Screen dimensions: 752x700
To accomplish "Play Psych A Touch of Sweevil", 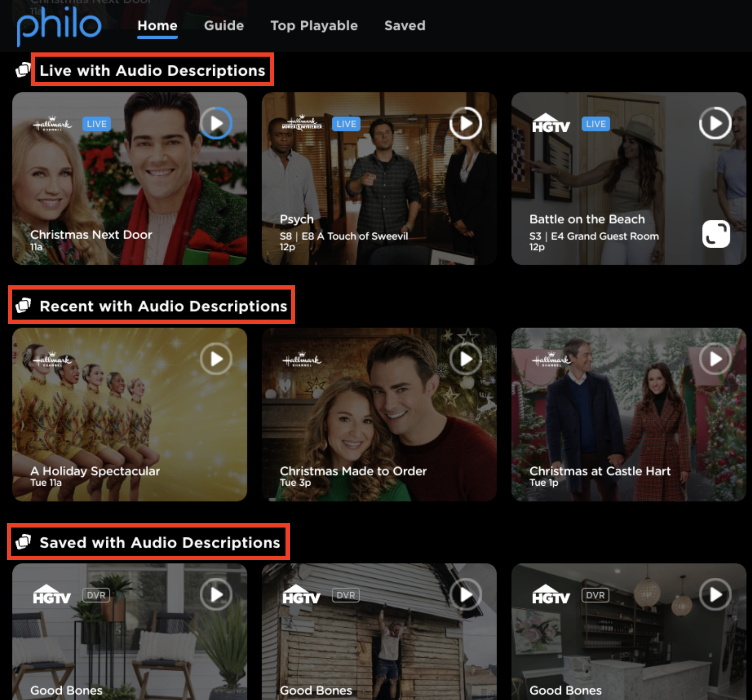I will pos(466,123).
